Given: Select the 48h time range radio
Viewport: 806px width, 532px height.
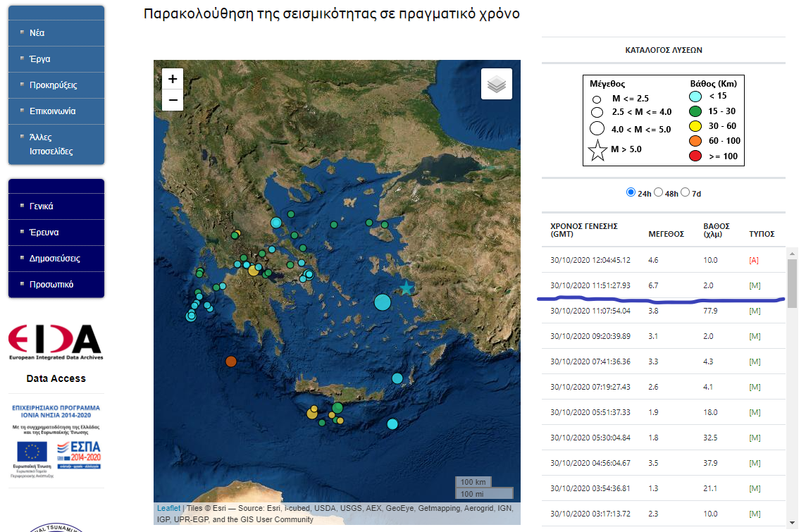Looking at the screenshot, I should (658, 192).
